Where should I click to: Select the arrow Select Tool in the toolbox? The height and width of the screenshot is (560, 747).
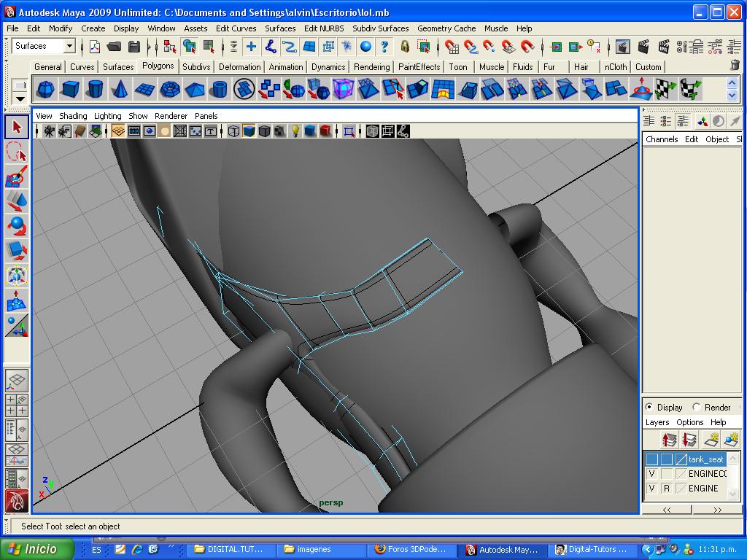(x=17, y=127)
